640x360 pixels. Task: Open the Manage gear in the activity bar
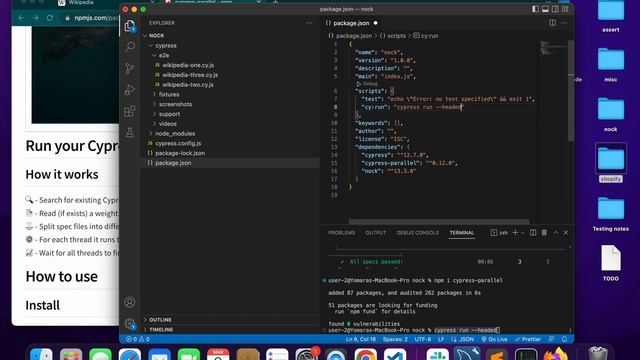coord(130,324)
